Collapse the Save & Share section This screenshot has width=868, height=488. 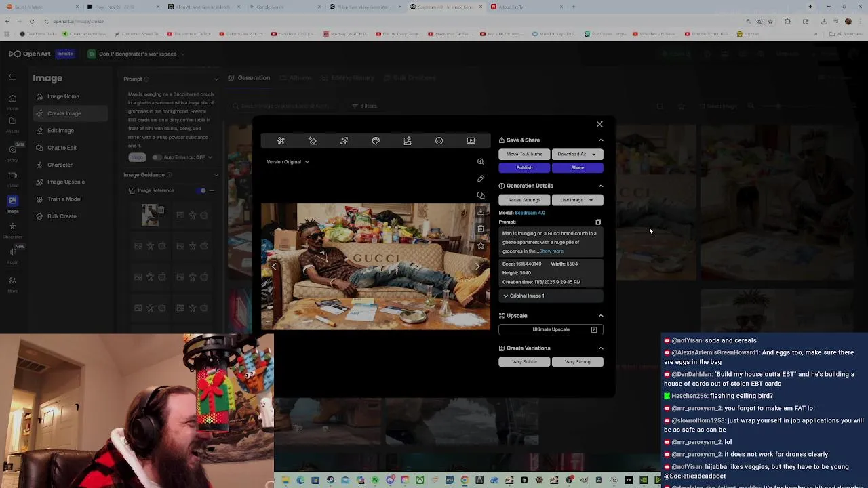pyautogui.click(x=601, y=140)
